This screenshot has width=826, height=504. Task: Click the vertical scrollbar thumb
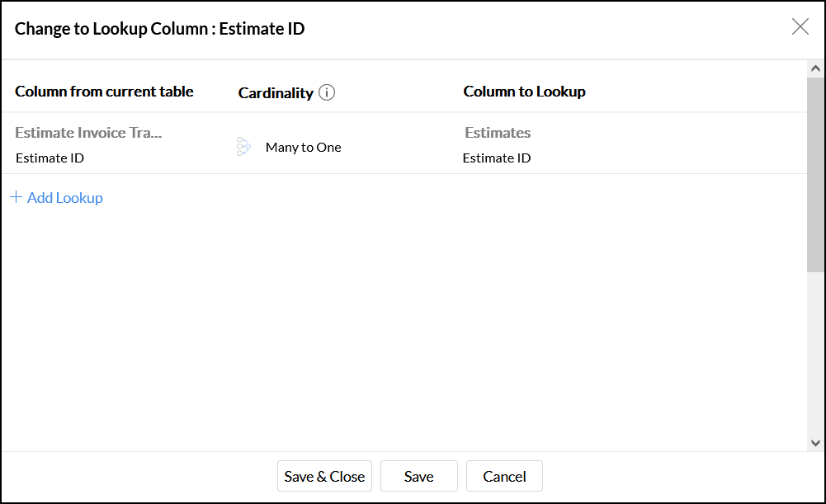(815, 175)
